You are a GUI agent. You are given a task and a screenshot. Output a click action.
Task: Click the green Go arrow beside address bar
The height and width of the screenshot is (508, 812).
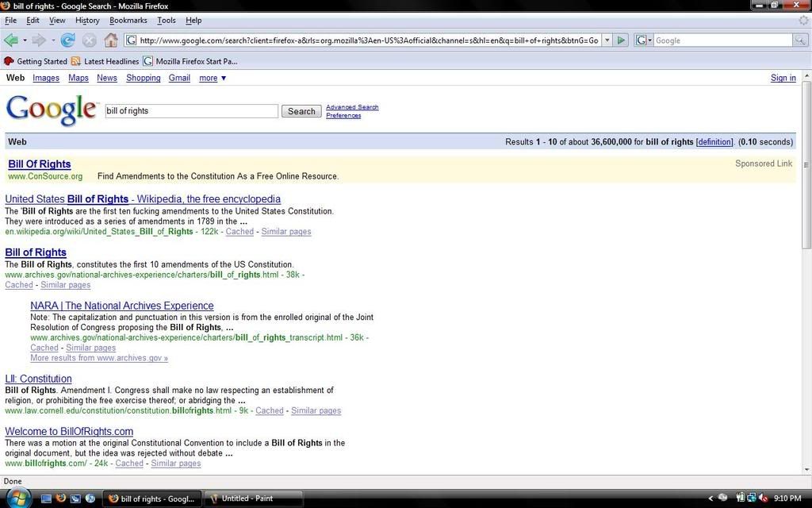point(622,40)
